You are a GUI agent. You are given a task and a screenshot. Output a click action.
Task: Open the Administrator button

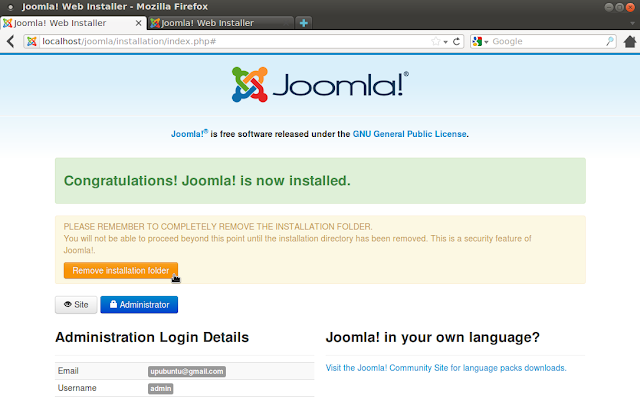(x=139, y=305)
